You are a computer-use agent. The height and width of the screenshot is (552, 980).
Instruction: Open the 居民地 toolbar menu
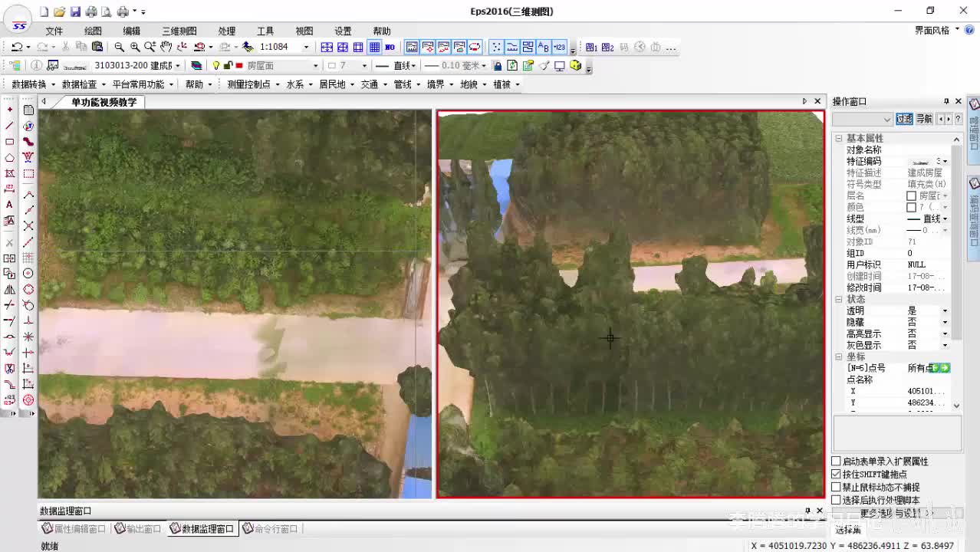pyautogui.click(x=337, y=84)
